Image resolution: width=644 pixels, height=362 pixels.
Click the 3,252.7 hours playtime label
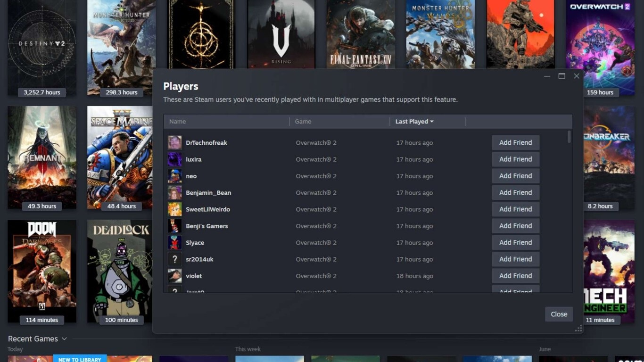[x=42, y=92]
